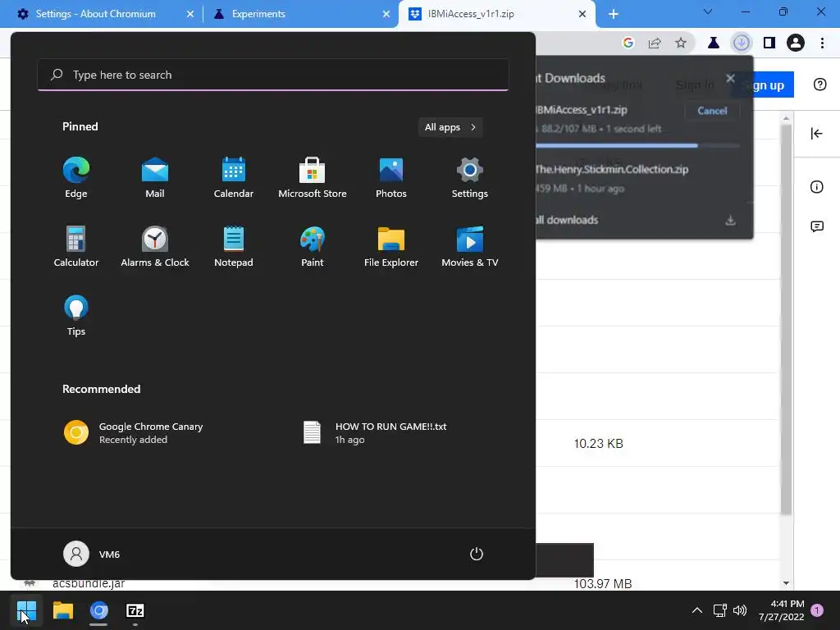
Task: Open Notepad from Start menu
Action: coord(234,246)
